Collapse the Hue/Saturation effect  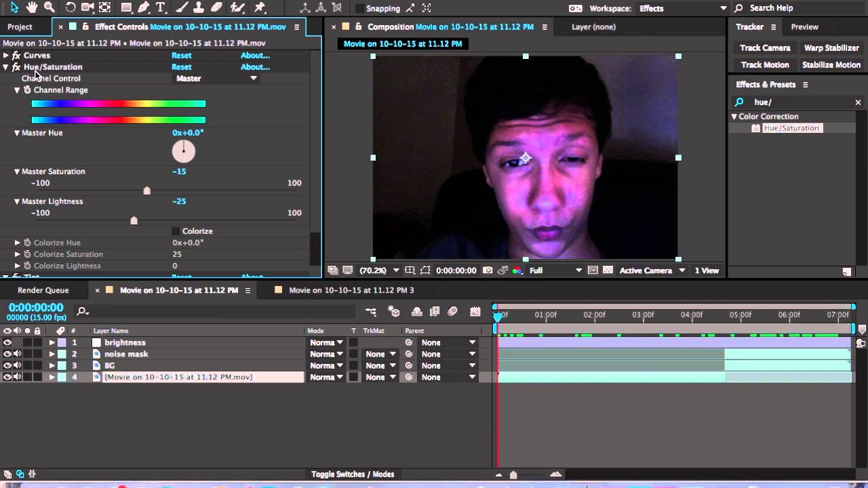pos(5,67)
